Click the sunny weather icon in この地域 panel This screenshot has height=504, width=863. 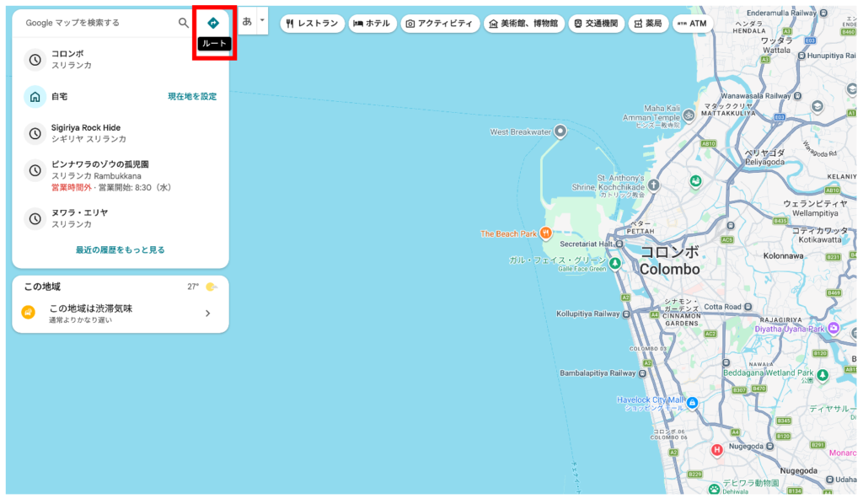click(210, 287)
